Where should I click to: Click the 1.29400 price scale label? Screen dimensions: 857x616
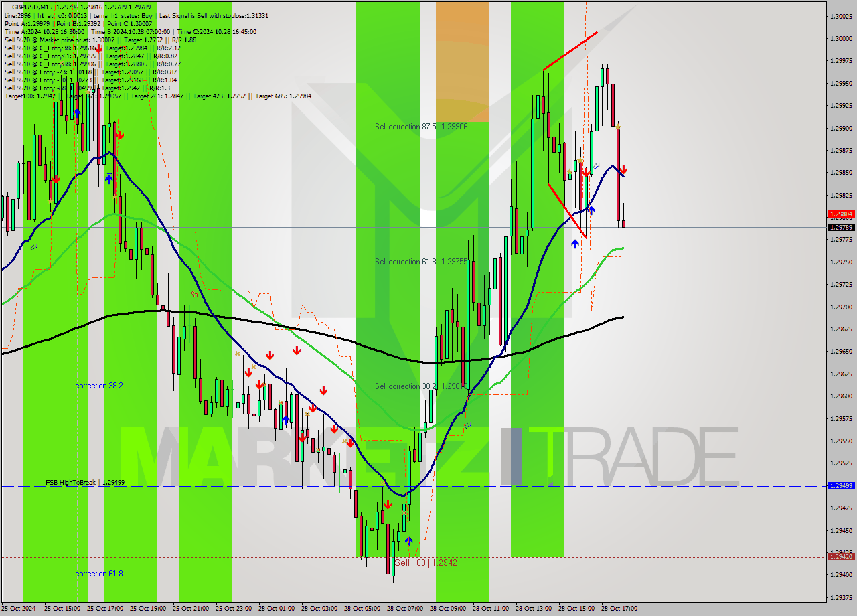pos(841,574)
